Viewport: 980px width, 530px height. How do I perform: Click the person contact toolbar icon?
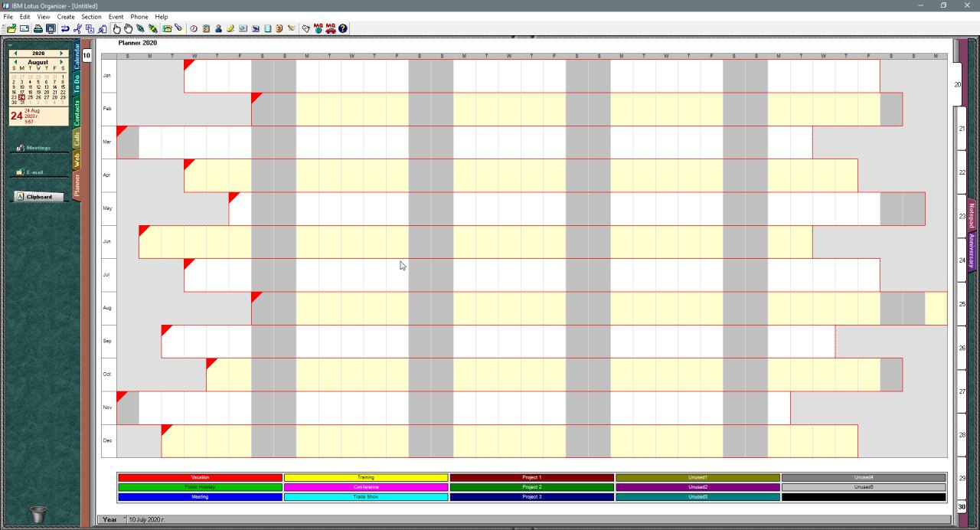[219, 28]
